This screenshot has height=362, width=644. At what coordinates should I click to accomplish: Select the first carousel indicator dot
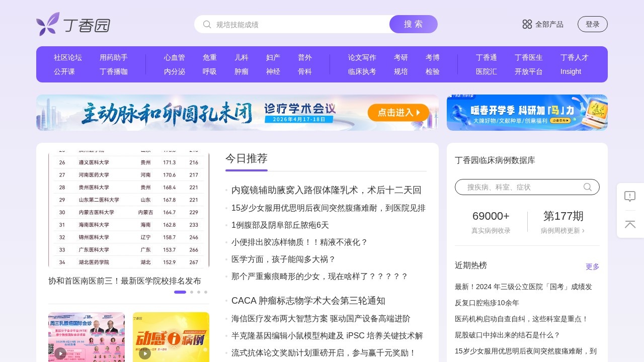pos(180,292)
